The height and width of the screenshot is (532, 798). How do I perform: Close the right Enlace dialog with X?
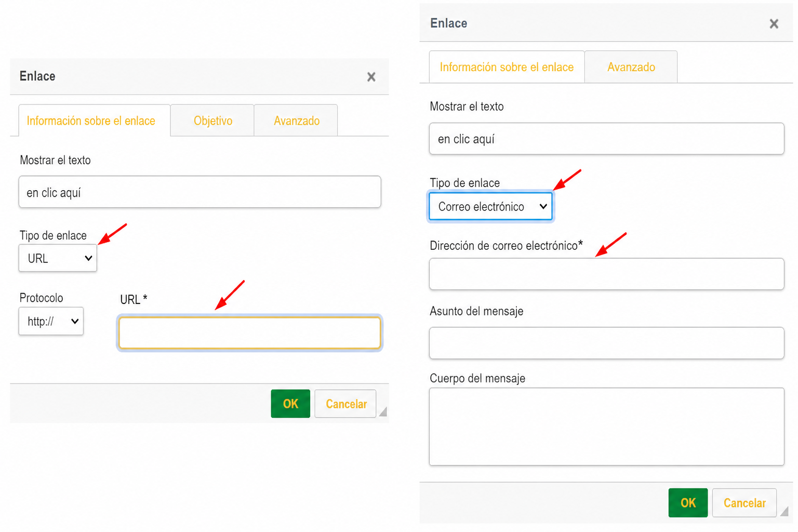774,24
